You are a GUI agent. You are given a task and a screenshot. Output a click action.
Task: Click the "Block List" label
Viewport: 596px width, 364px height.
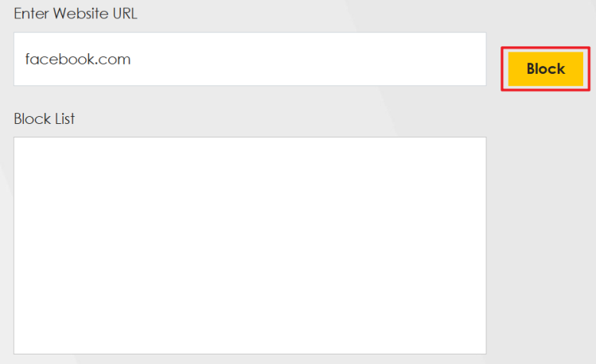44,119
